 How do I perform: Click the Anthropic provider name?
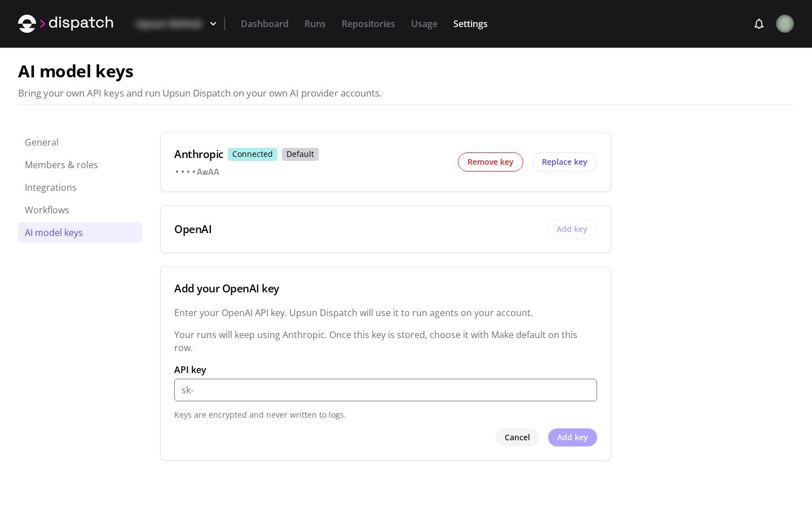pyautogui.click(x=198, y=154)
